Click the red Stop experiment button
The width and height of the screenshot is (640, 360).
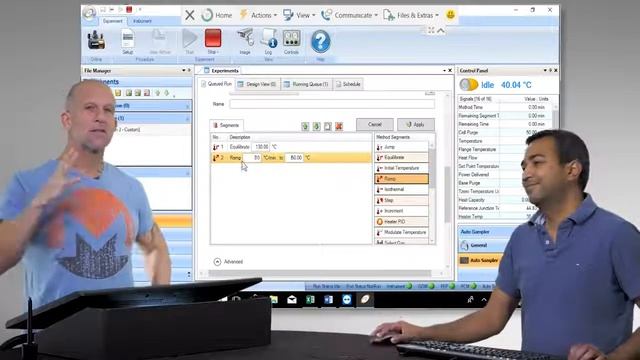click(x=213, y=38)
